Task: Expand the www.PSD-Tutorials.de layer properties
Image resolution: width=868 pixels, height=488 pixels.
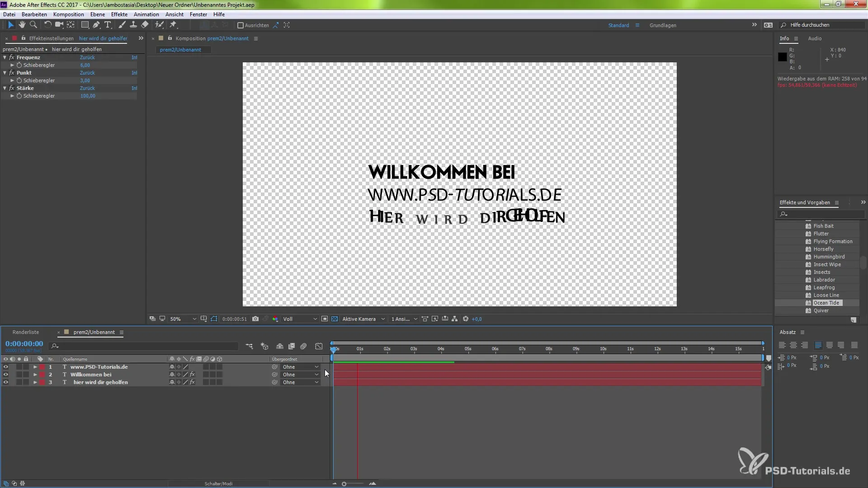Action: click(35, 367)
